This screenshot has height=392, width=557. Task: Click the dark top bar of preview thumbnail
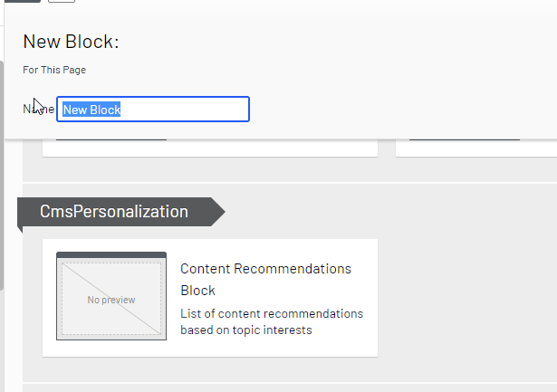pos(111,255)
